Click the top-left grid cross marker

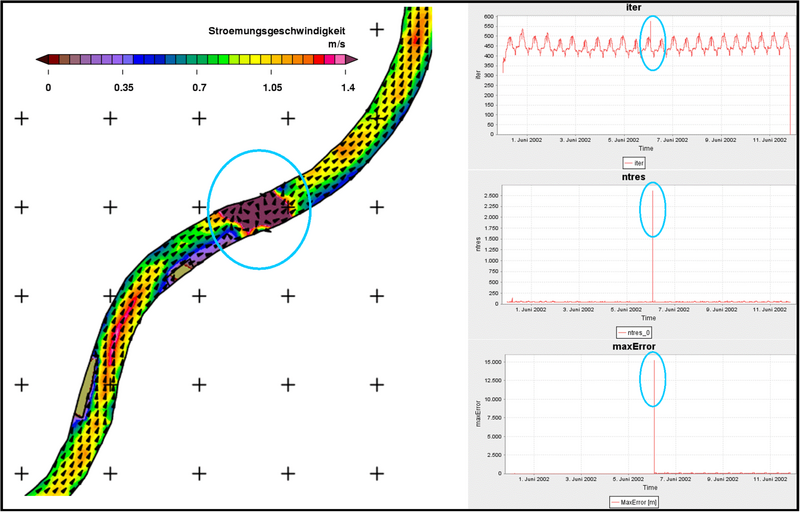[x=22, y=118]
